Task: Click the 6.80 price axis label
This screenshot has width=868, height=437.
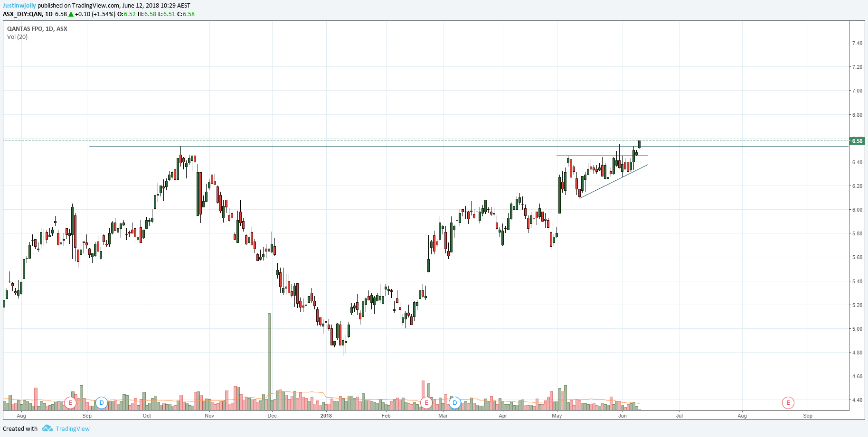Action: pos(857,115)
